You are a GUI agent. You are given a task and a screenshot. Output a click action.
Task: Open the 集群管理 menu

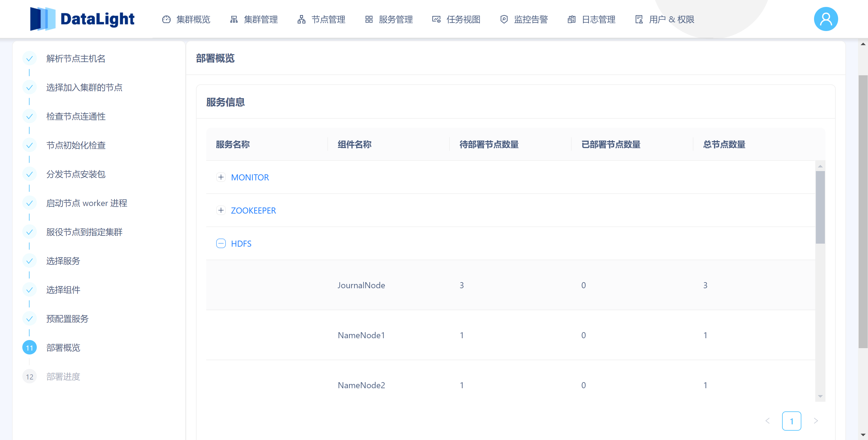point(254,20)
